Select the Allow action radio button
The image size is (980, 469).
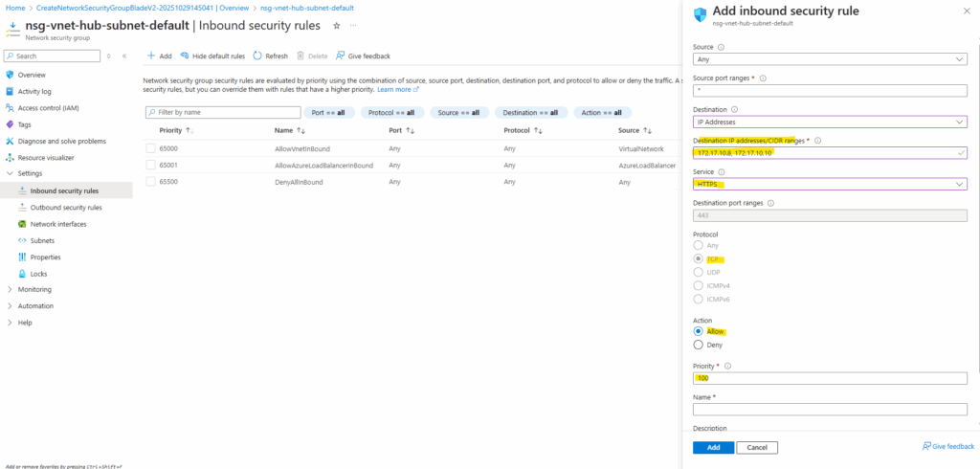click(698, 330)
